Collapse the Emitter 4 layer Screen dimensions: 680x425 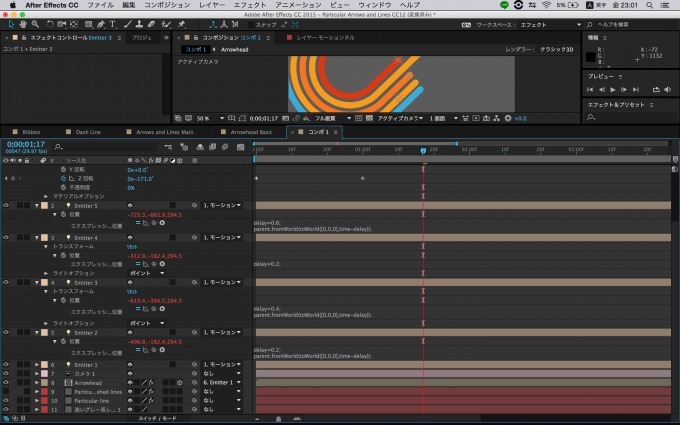[x=37, y=238]
